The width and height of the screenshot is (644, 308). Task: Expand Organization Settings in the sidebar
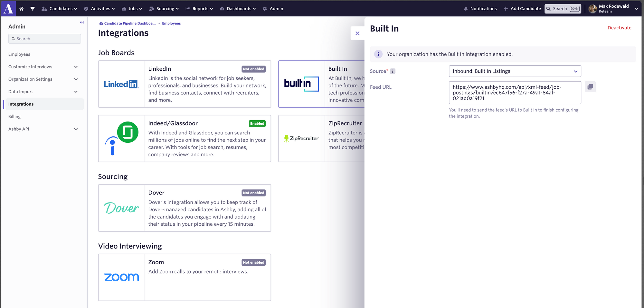(x=76, y=79)
